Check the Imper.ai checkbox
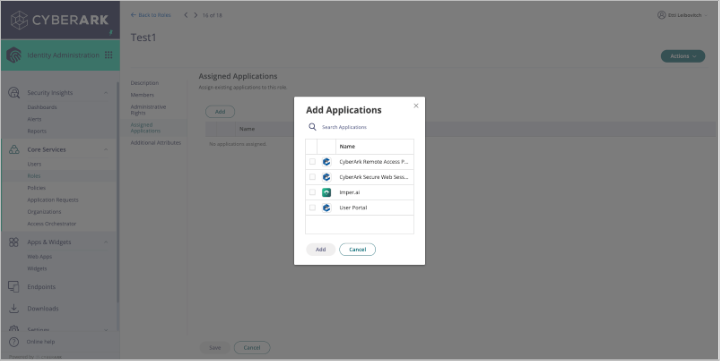The width and height of the screenshot is (721, 364). click(x=312, y=193)
